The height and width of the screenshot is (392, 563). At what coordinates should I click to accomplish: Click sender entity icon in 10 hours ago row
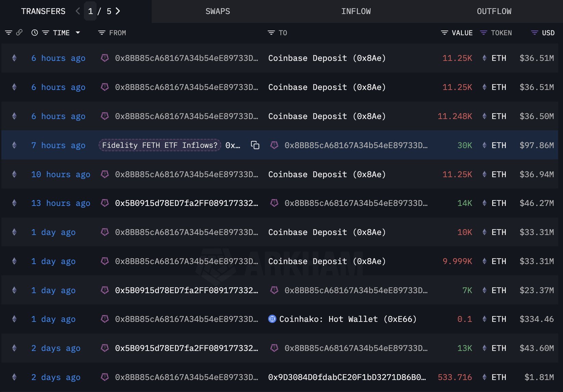[105, 174]
